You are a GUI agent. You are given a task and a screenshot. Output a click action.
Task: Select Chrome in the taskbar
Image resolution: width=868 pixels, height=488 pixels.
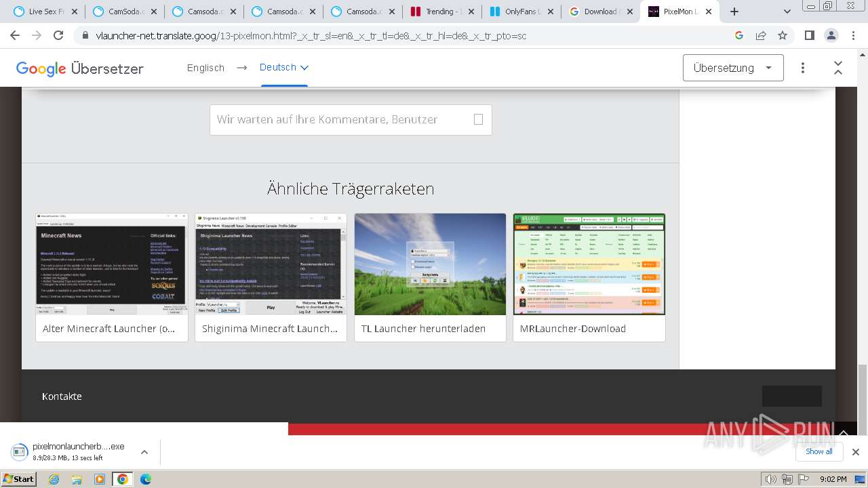[123, 479]
